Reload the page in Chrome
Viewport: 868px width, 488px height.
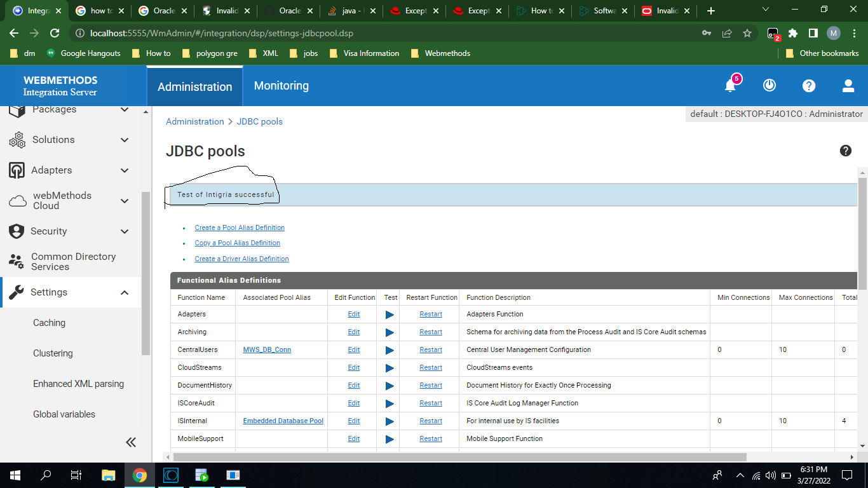pyautogui.click(x=55, y=33)
